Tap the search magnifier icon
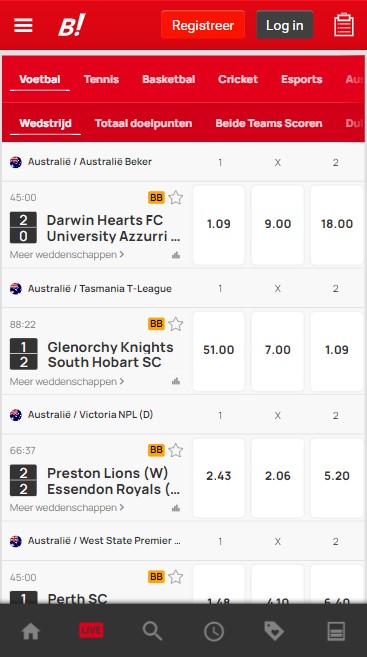The image size is (367, 657). tap(152, 631)
